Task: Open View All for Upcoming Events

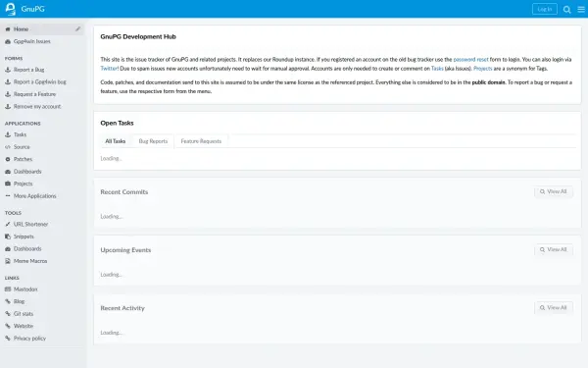Action: pyautogui.click(x=553, y=249)
